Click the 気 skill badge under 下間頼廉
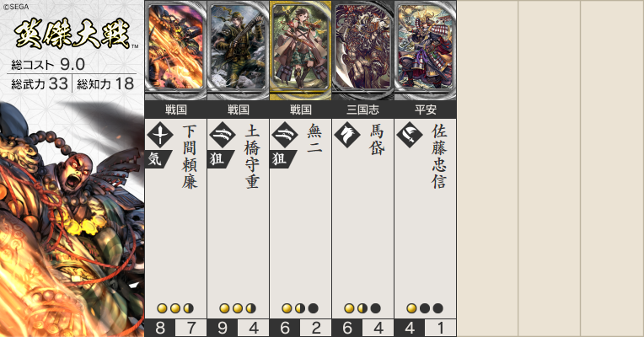 [158, 159]
